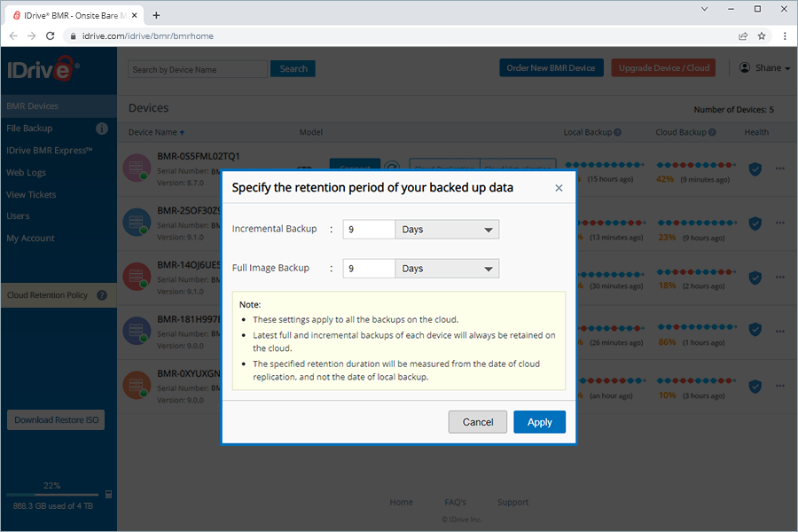The image size is (798, 532).
Task: Click health shield for BMR-14OJ6UE device
Action: pyautogui.click(x=755, y=277)
